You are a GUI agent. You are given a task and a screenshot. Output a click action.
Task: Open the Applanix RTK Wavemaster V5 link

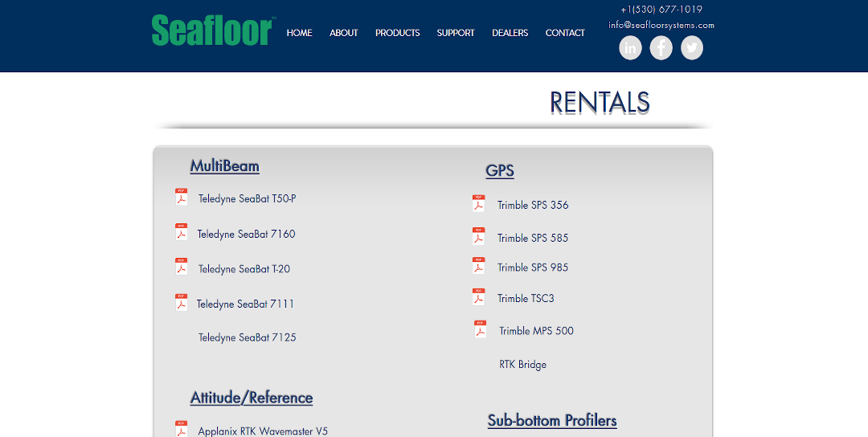[x=263, y=431]
